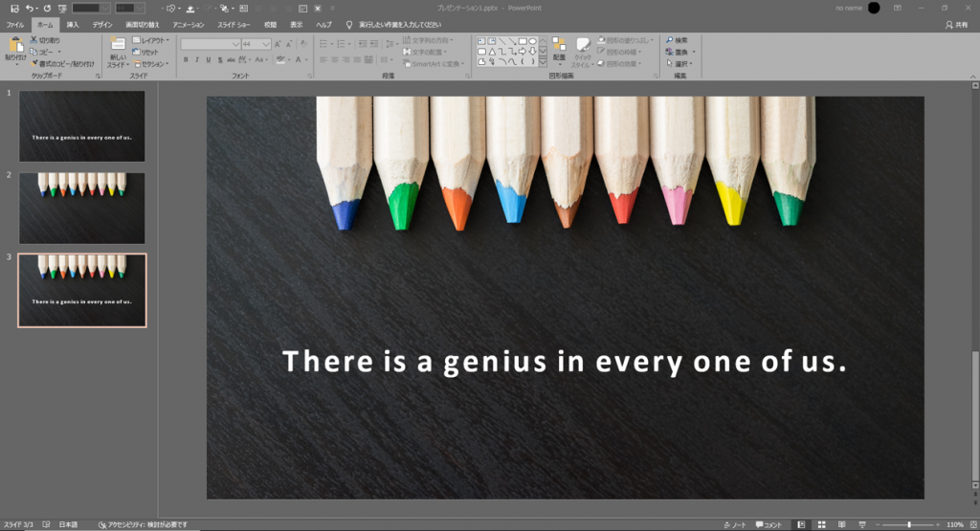Image resolution: width=980 pixels, height=531 pixels.
Task: Open the font size 44 dropdown
Action: point(266,44)
